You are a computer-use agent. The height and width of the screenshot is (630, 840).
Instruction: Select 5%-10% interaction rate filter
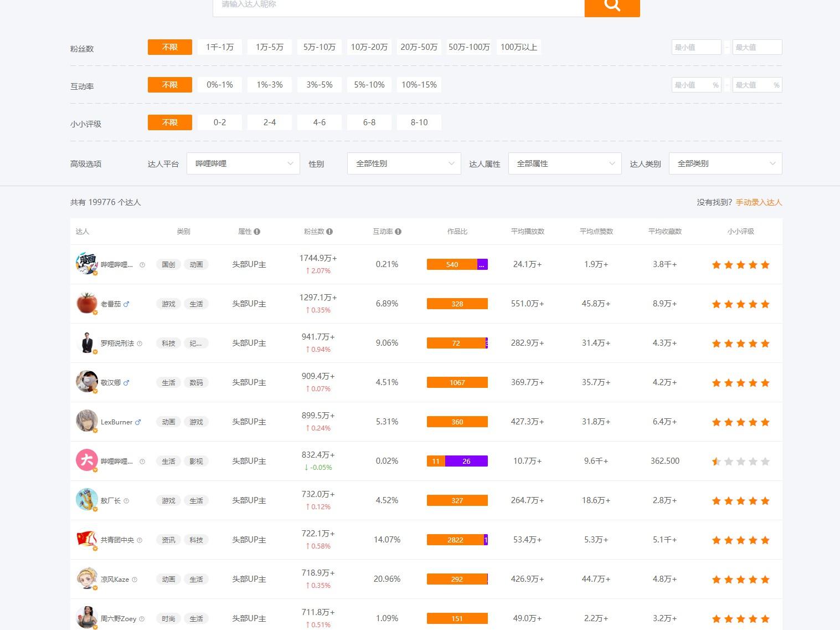[369, 85]
